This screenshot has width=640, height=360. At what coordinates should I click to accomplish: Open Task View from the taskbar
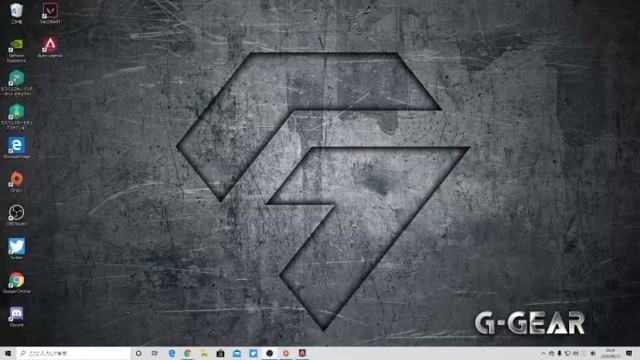click(155, 353)
